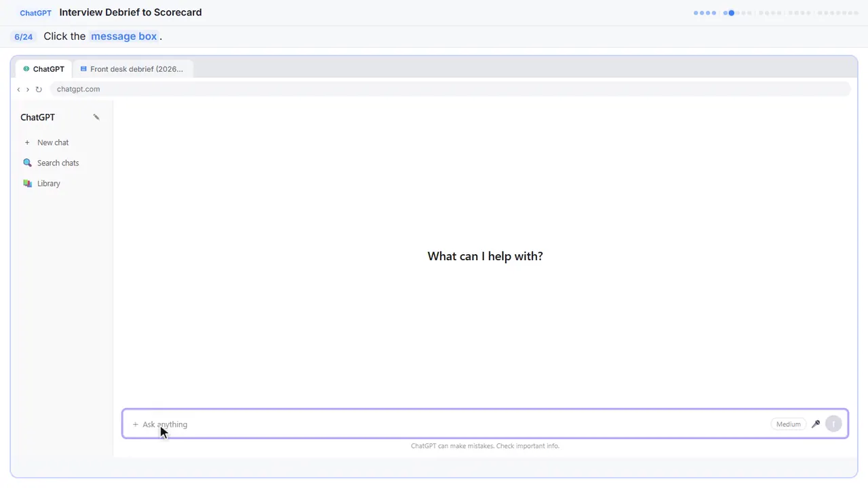Screen dimensions: 868x488
Task: Click the browser forward arrow
Action: (27, 89)
